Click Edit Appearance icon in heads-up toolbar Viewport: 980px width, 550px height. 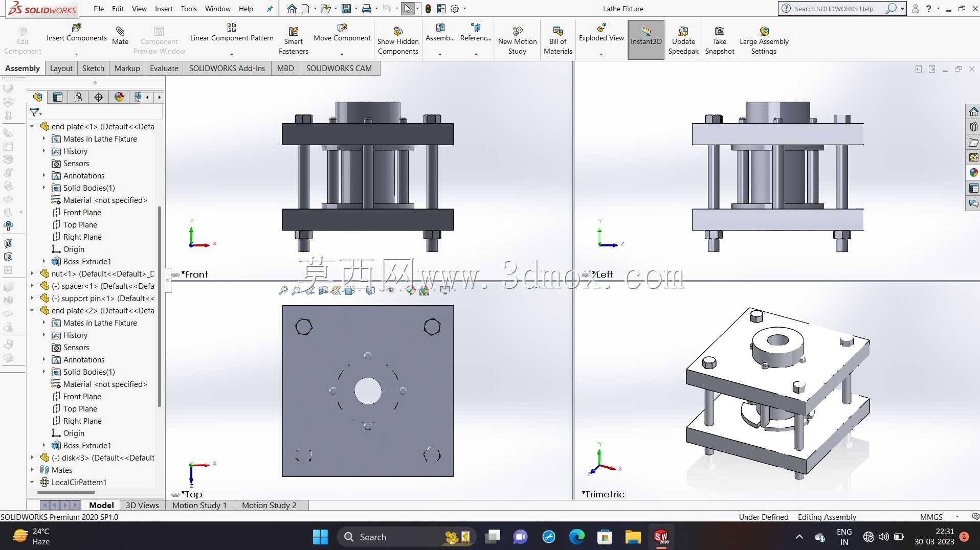click(411, 291)
